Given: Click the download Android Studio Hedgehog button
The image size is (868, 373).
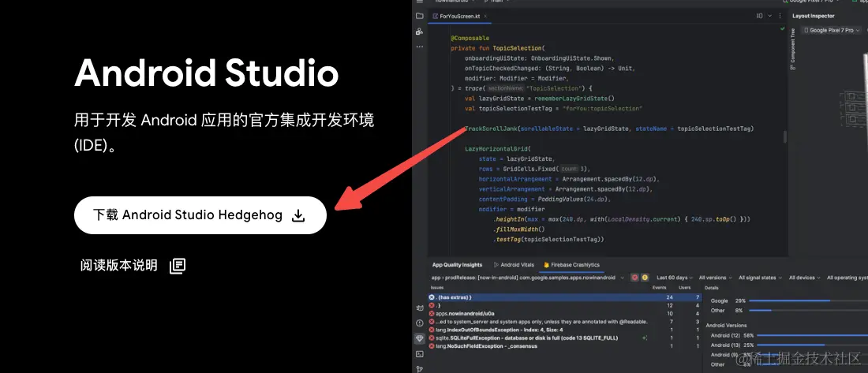Looking at the screenshot, I should 200,215.
